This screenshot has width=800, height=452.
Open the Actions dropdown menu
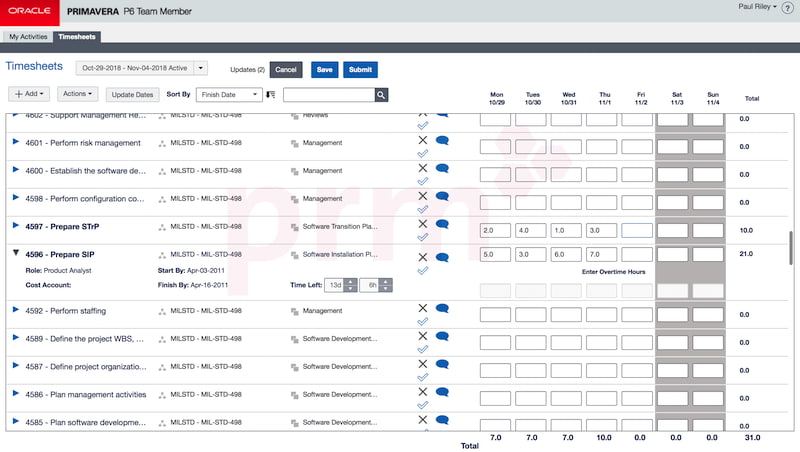click(x=80, y=94)
